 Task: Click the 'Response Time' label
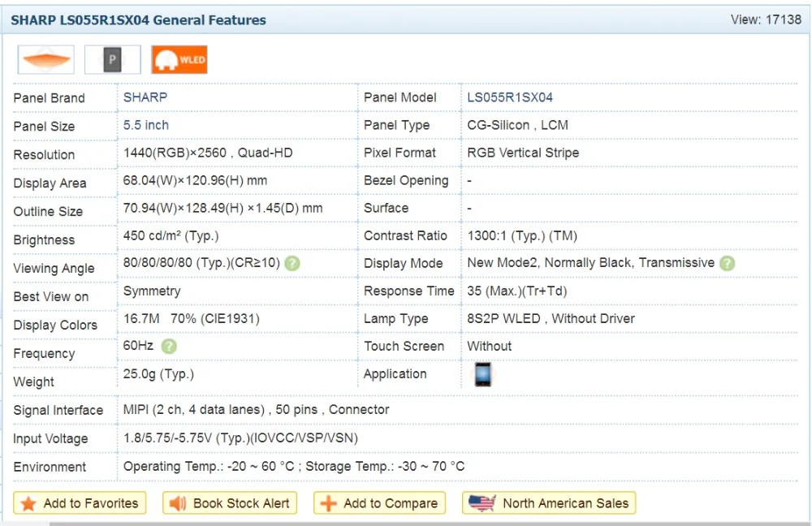pos(409,291)
